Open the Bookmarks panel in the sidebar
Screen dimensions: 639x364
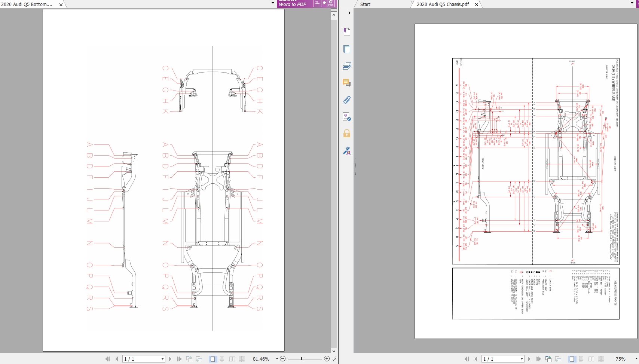click(347, 32)
